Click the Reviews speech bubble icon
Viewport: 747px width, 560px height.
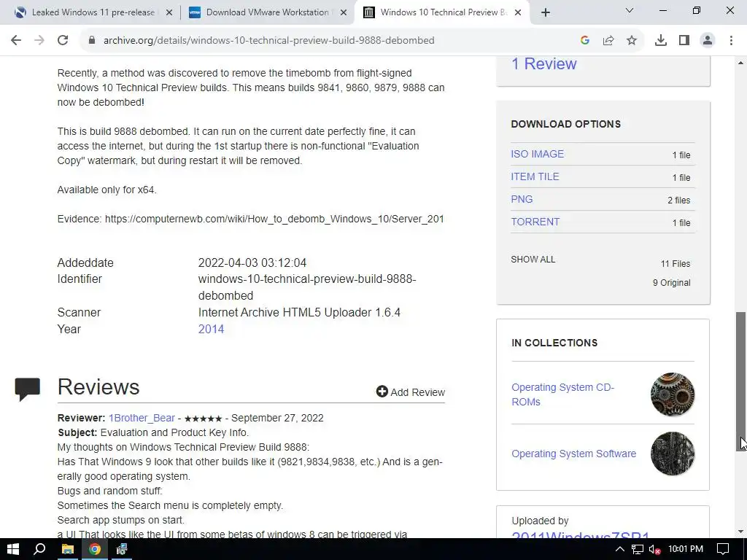point(27,389)
